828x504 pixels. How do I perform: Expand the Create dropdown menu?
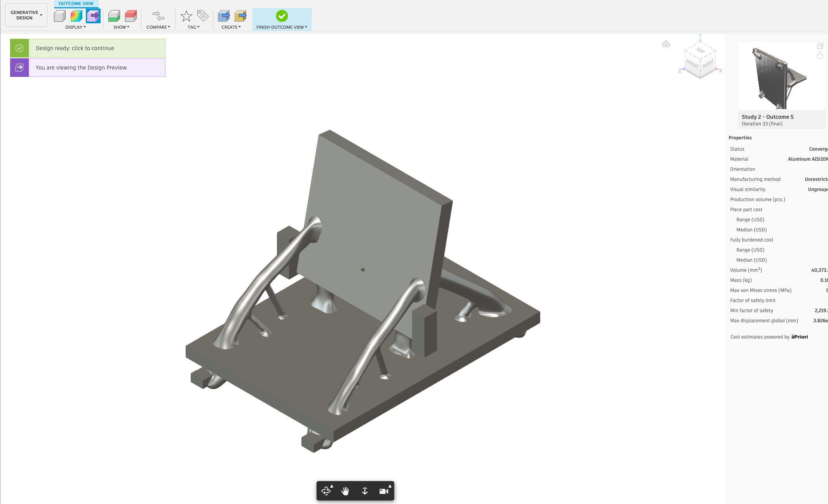(x=230, y=27)
